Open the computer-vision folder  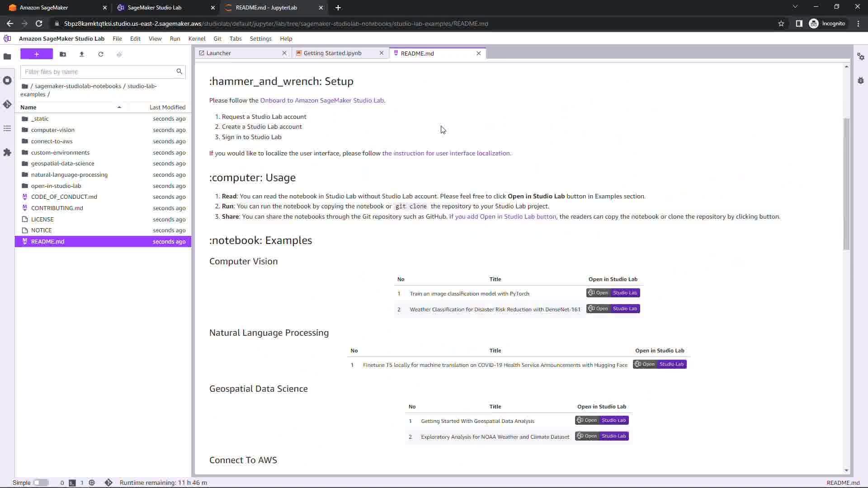(52, 130)
